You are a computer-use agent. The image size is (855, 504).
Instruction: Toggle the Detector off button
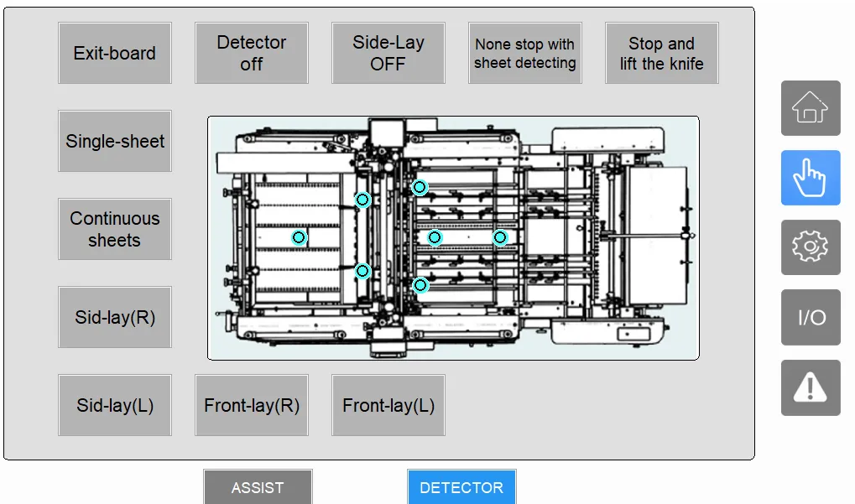coord(252,54)
